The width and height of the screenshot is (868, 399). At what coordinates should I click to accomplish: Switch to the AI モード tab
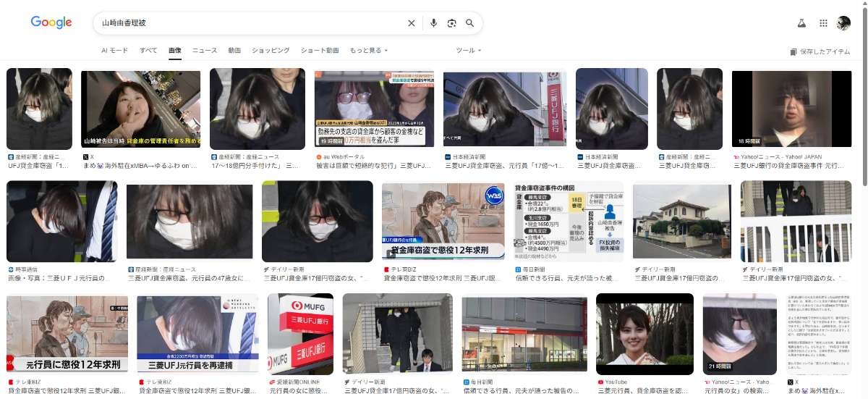[114, 51]
